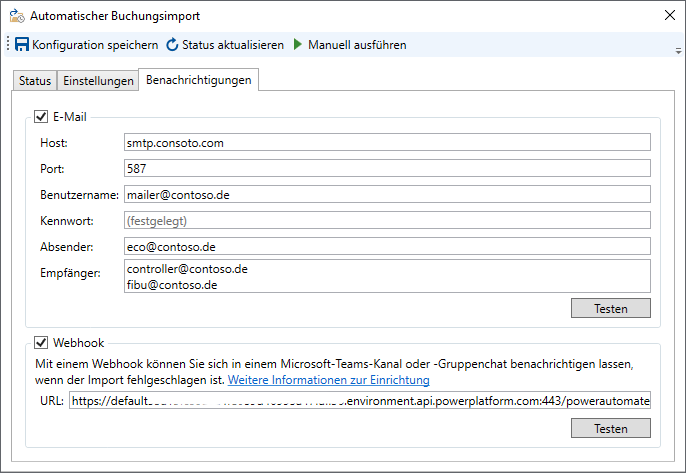Uncheck the Webhook checkbox

pos(41,342)
